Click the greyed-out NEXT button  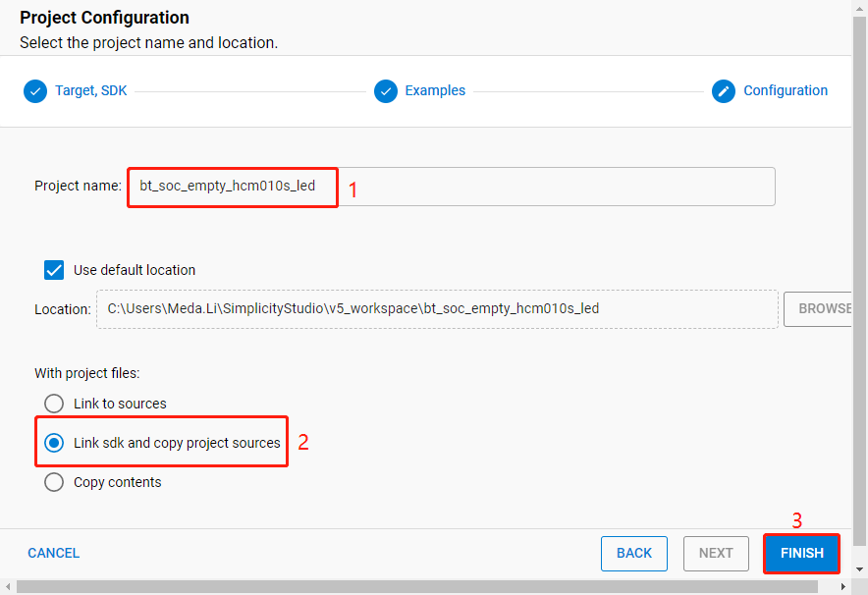click(x=716, y=553)
